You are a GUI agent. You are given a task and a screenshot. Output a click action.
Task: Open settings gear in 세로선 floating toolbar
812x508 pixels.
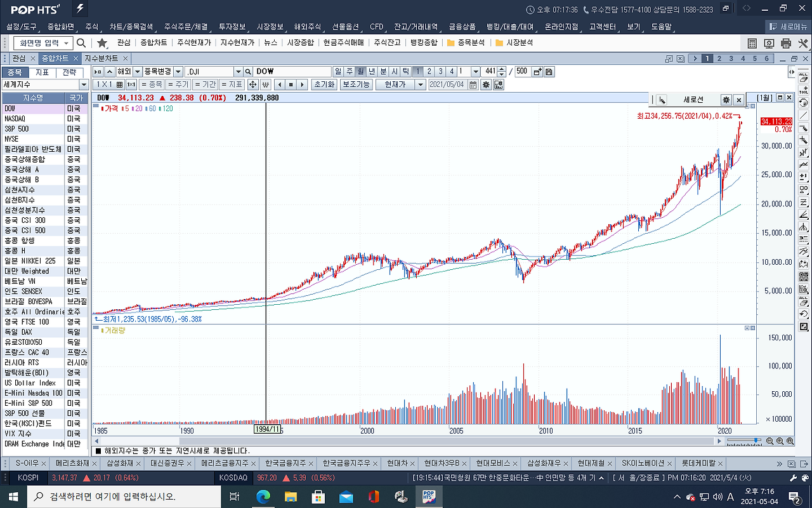tap(726, 100)
